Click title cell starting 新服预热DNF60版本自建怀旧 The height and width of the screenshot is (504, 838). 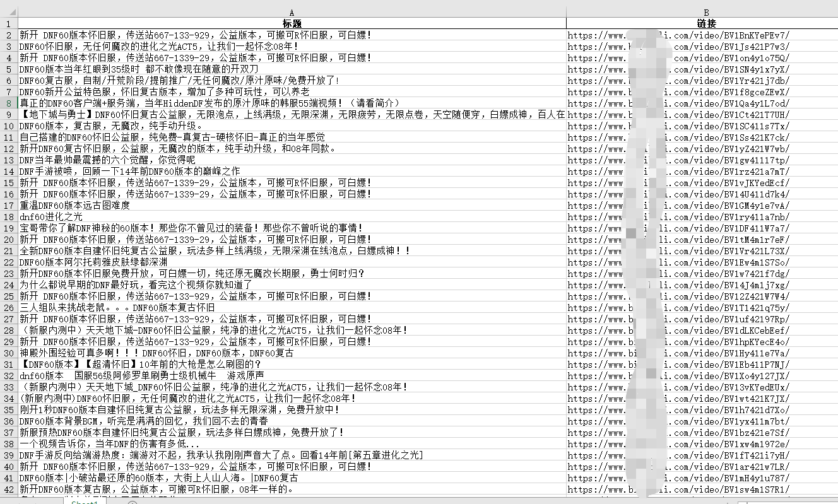292,432
